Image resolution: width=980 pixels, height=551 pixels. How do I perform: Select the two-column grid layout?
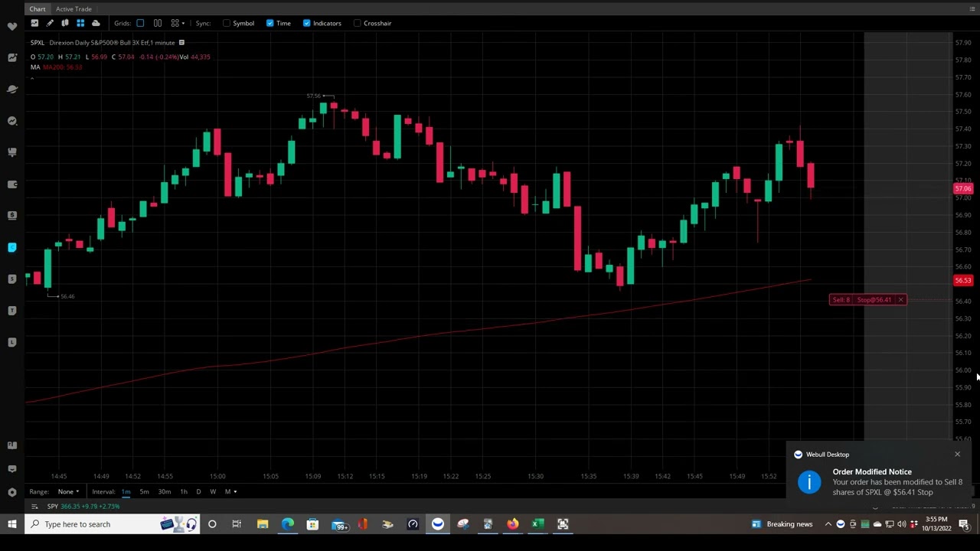pos(158,23)
